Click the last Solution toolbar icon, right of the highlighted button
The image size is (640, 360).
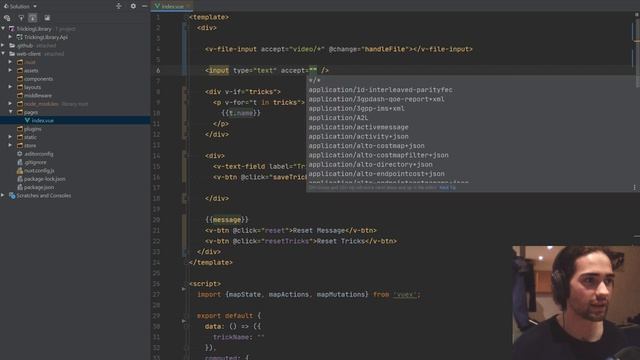(47, 18)
